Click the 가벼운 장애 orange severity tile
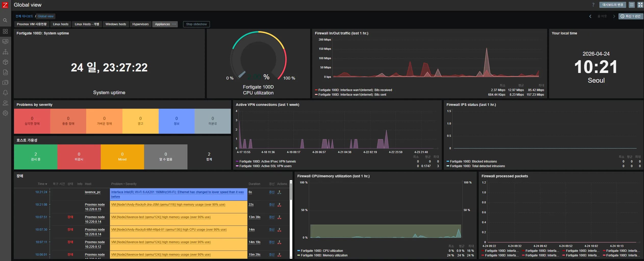This screenshot has height=261, width=644. pos(104,121)
